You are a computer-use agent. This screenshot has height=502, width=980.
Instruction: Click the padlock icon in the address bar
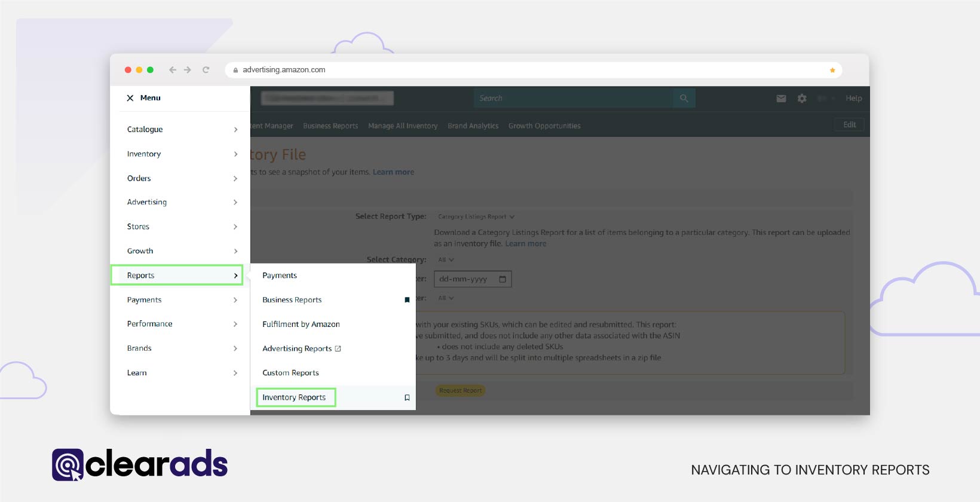tap(235, 70)
